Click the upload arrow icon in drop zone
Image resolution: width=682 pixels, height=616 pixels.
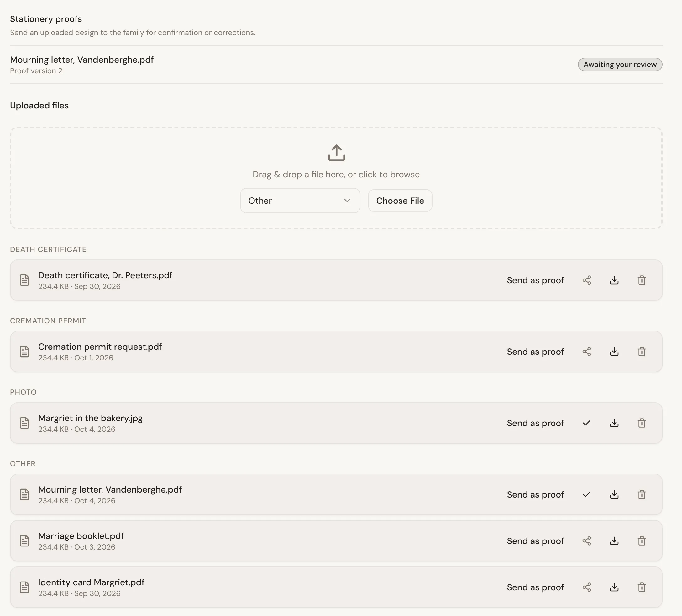[336, 153]
